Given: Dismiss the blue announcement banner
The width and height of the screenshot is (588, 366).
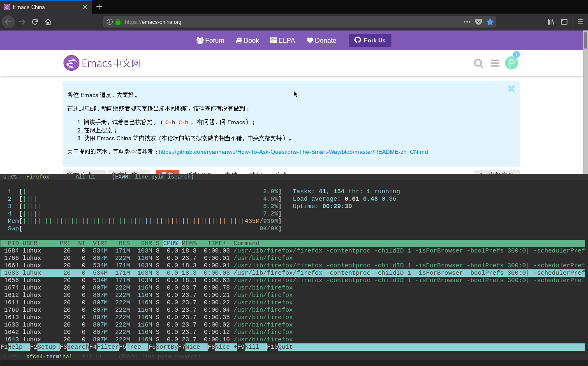Looking at the screenshot, I should pos(512,88).
